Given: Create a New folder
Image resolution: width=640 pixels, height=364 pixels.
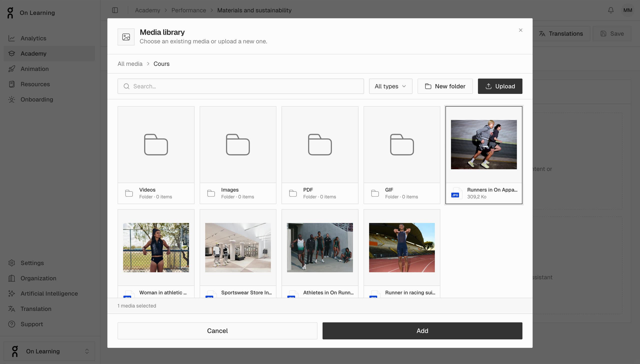Looking at the screenshot, I should [445, 86].
